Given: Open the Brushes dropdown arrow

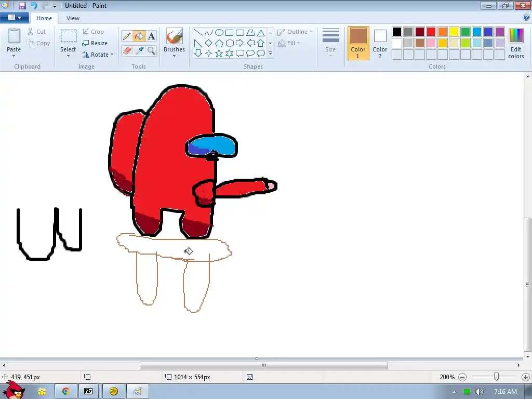Looking at the screenshot, I should coord(174,56).
